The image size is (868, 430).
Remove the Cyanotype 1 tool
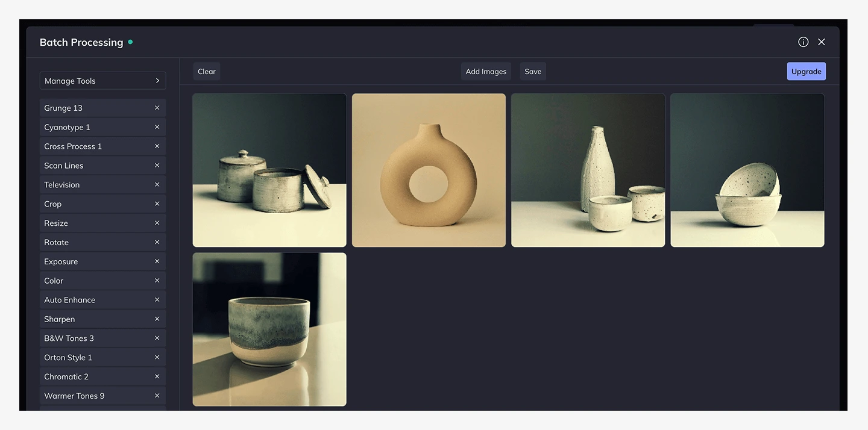tap(157, 127)
